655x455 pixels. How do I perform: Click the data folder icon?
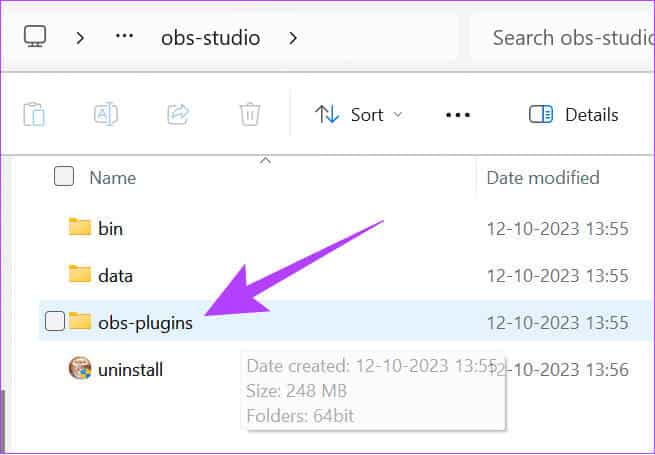tap(80, 274)
